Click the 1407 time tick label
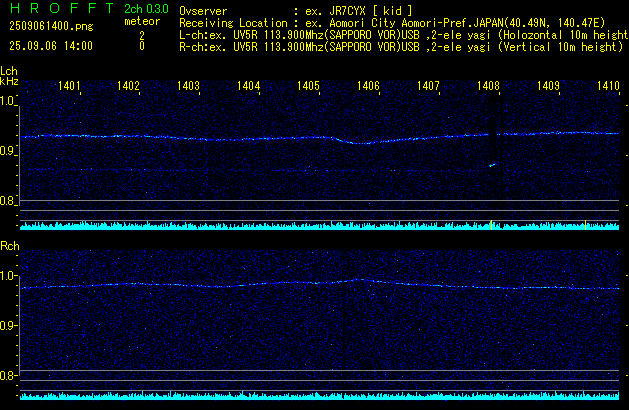629x410 pixels. [428, 86]
